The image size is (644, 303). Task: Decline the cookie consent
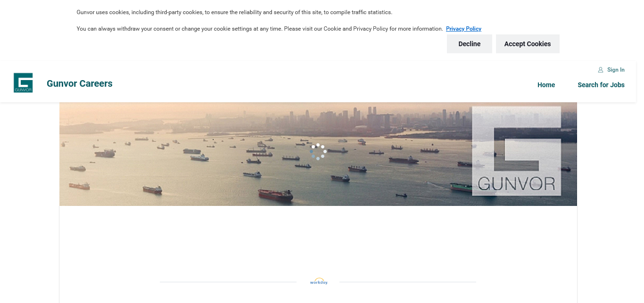(x=470, y=44)
